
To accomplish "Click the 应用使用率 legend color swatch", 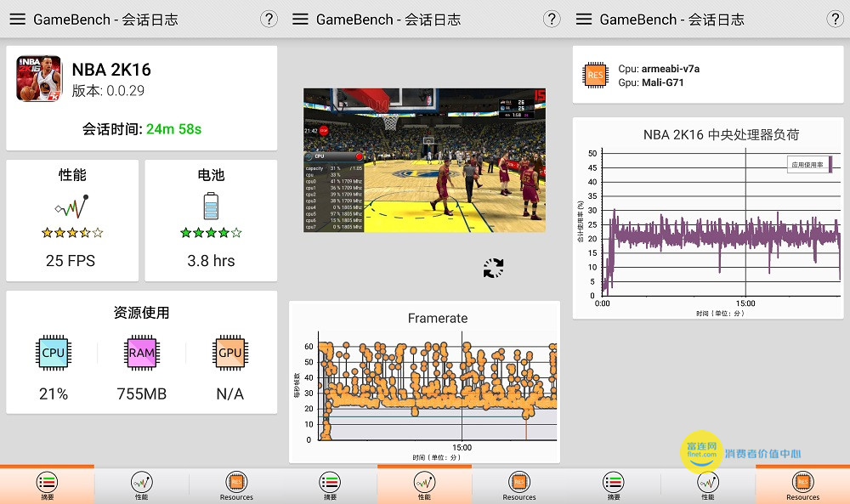I will [830, 164].
